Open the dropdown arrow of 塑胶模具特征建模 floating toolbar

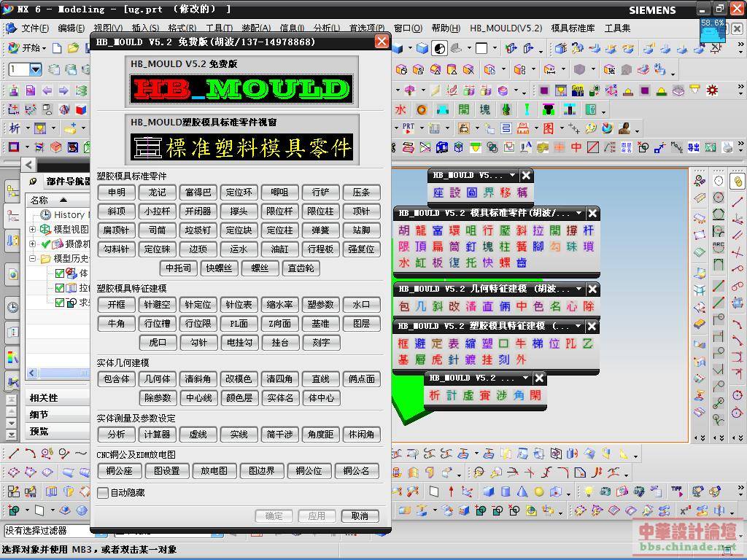(x=578, y=327)
